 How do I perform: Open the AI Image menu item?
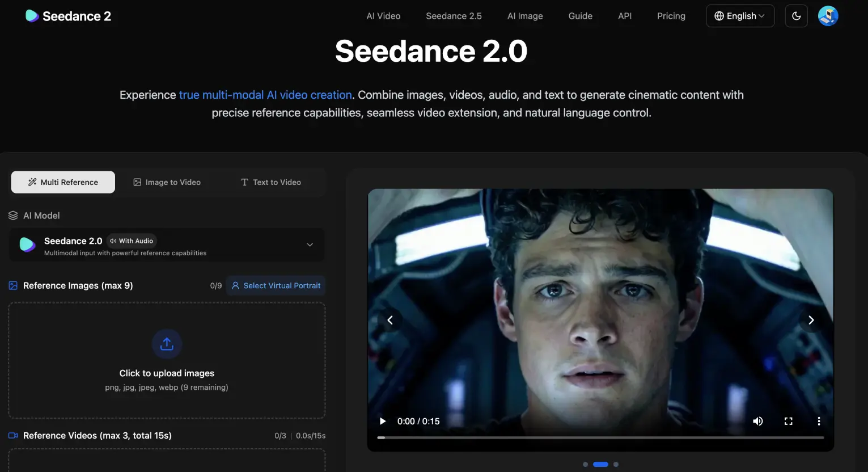(525, 16)
